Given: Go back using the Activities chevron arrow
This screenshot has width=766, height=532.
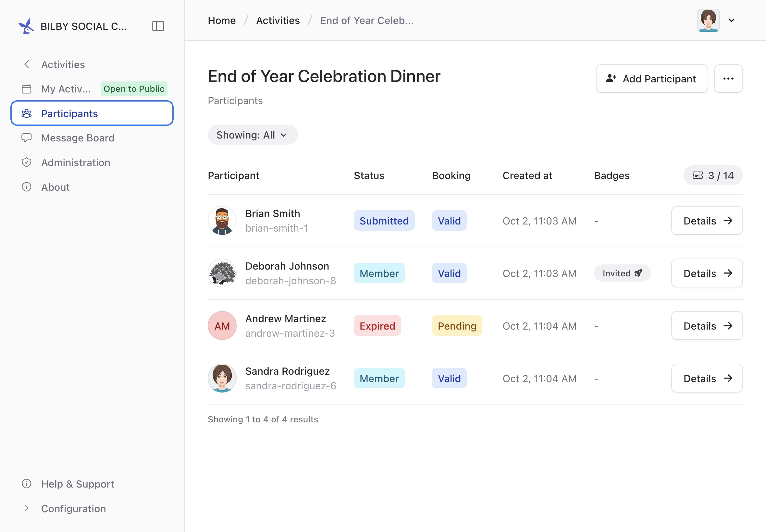Looking at the screenshot, I should (27, 64).
